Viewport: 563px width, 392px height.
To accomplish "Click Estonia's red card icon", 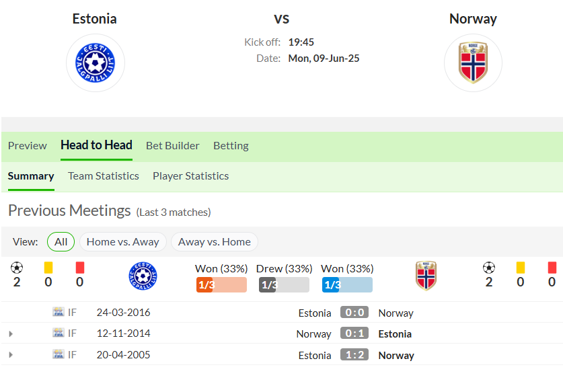I will click(x=80, y=268).
